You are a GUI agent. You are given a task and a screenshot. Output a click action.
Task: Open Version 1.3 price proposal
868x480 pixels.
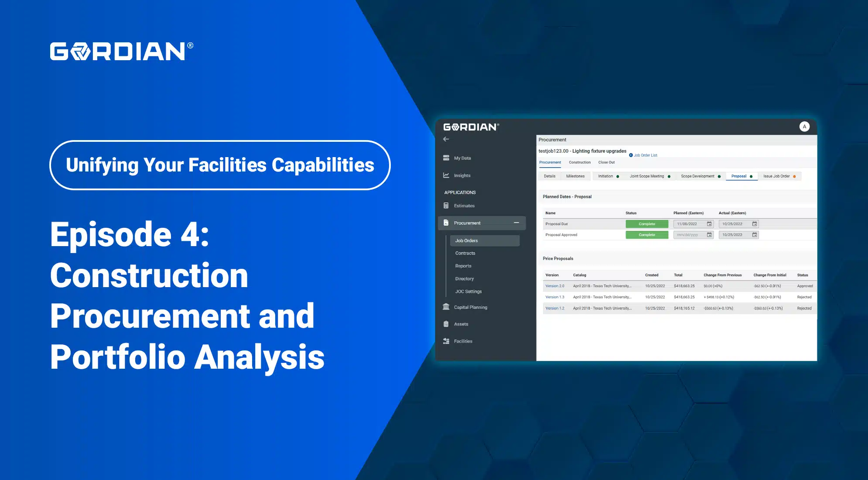[554, 297]
